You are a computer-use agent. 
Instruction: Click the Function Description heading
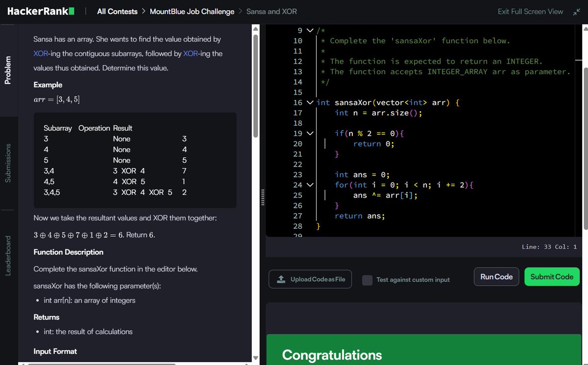click(x=68, y=252)
